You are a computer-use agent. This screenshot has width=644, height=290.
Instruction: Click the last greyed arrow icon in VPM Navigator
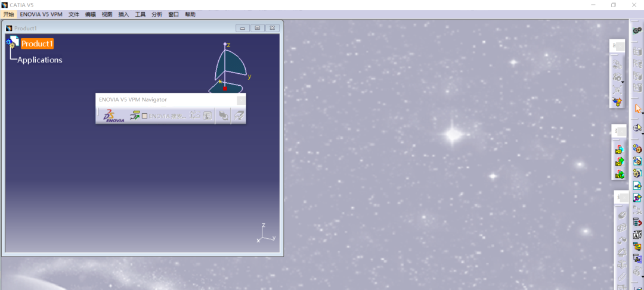[x=239, y=117]
